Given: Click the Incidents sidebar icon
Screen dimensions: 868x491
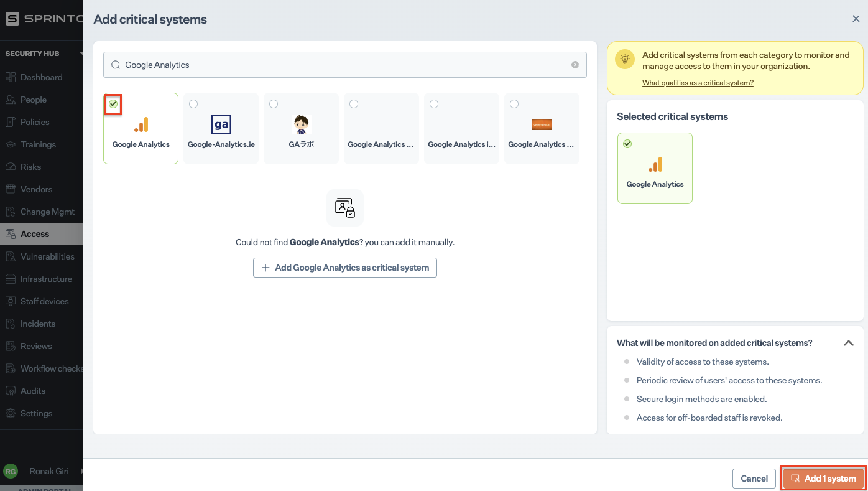Looking at the screenshot, I should pyautogui.click(x=10, y=324).
